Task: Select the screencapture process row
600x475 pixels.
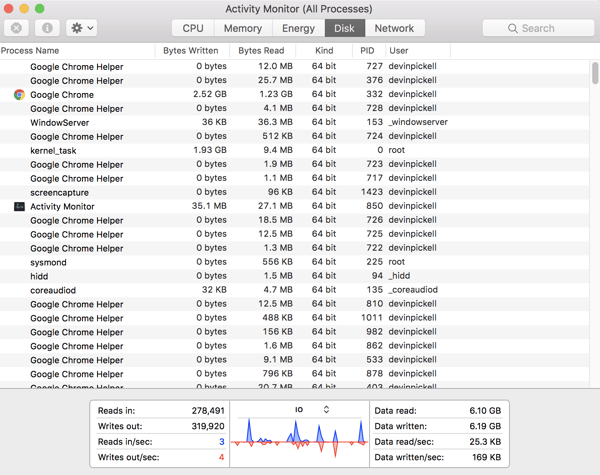Action: 294,192
